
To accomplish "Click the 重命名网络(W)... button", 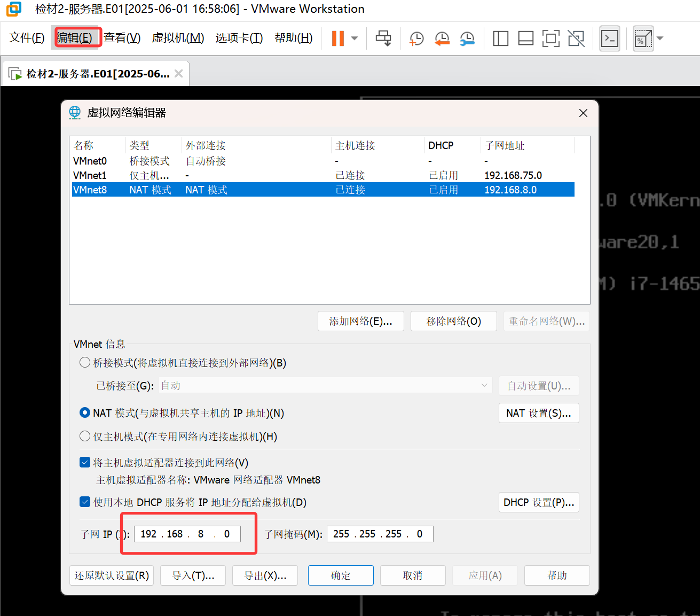I will coord(547,321).
